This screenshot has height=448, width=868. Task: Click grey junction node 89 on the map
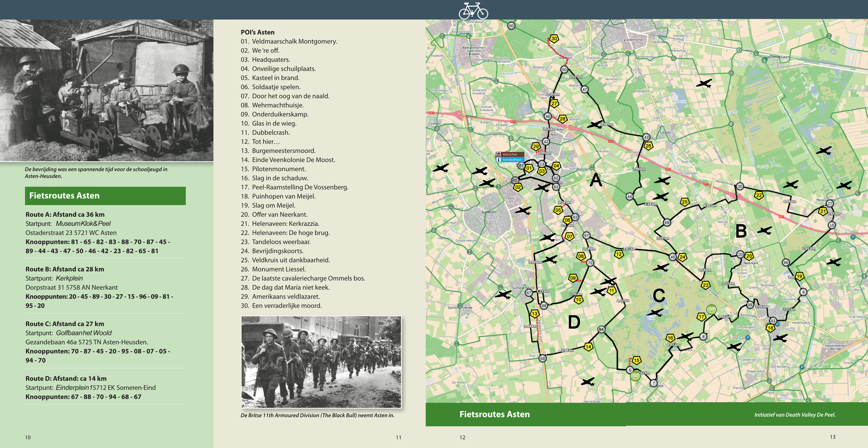pyautogui.click(x=667, y=222)
